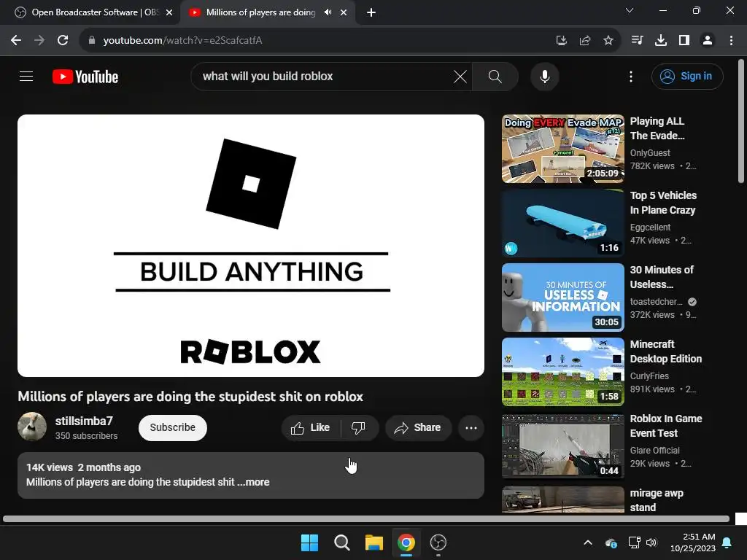Open Chrome profile icon
The image size is (747, 560).
click(708, 41)
